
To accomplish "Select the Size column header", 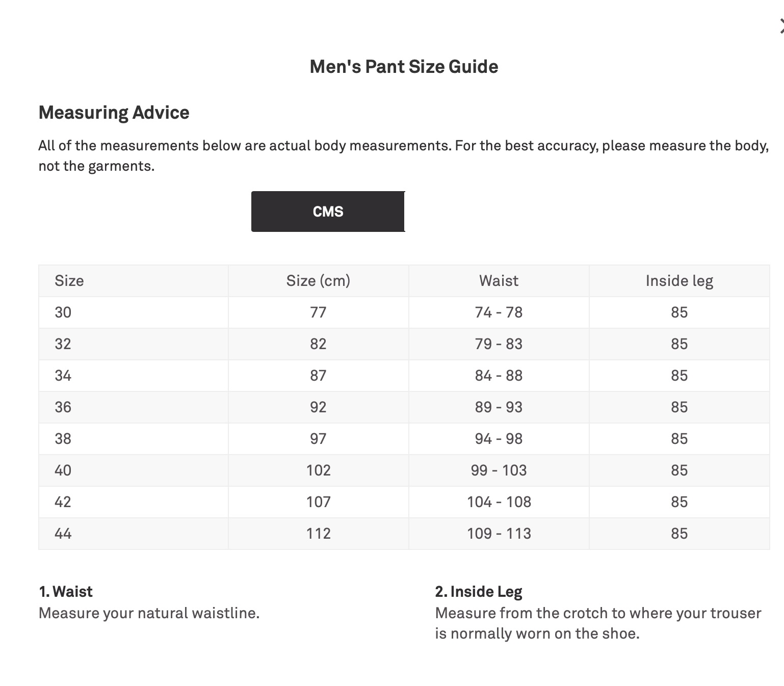I will click(x=69, y=281).
